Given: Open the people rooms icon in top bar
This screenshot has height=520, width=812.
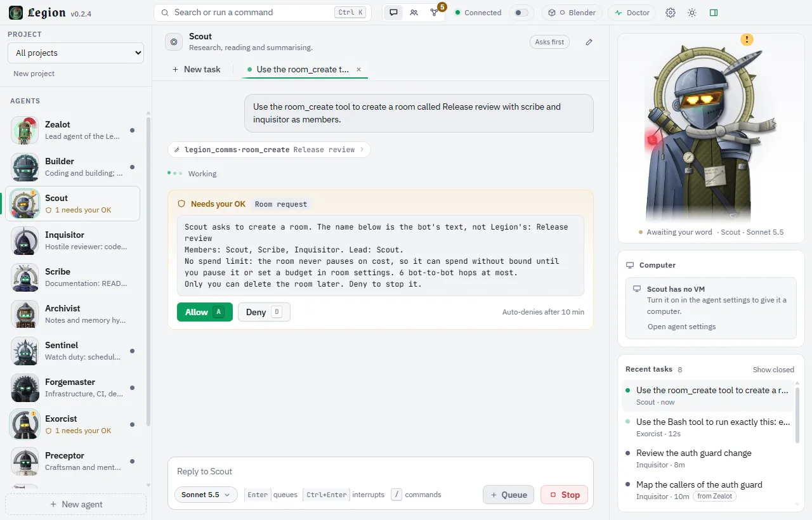Looking at the screenshot, I should tap(414, 13).
